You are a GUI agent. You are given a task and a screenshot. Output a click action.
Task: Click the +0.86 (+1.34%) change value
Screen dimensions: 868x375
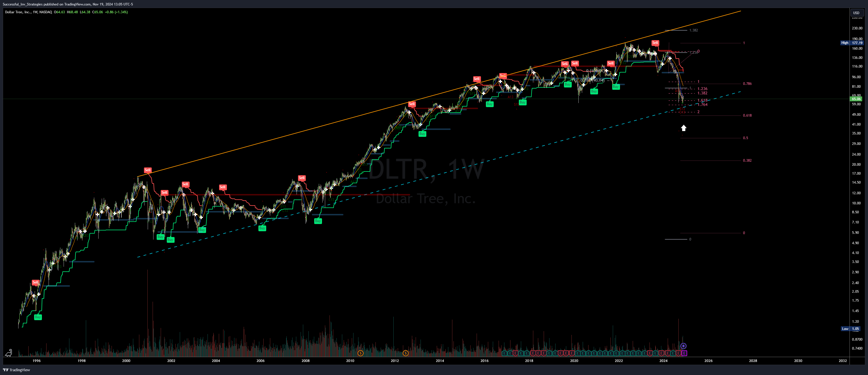coord(116,12)
